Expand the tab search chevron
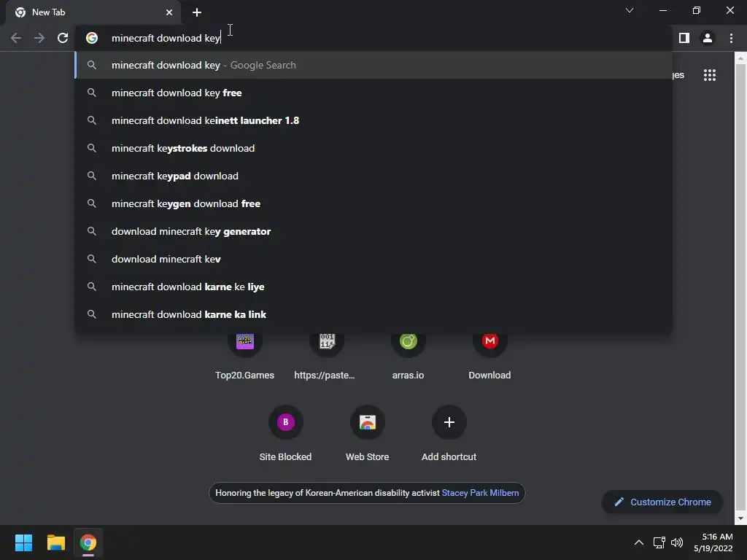 tap(630, 10)
